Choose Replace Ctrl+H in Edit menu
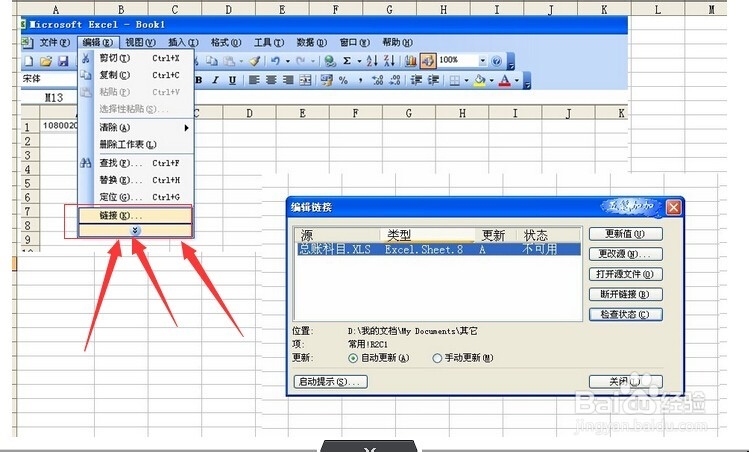Image resolution: width=749 pixels, height=452 pixels. coord(137,180)
